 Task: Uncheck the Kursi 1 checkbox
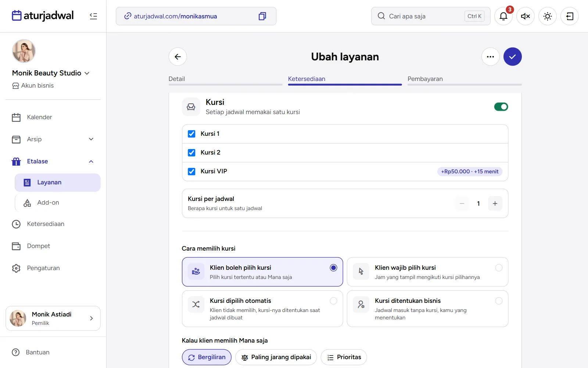[191, 134]
